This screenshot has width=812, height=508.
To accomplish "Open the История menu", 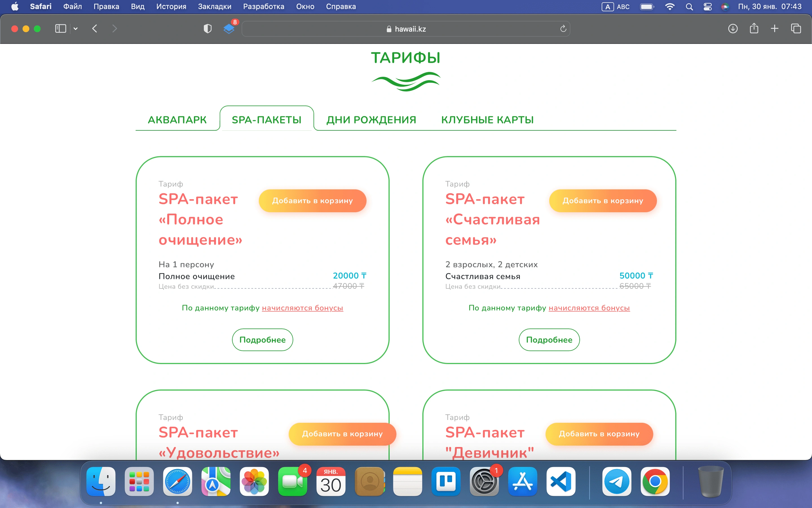I will point(171,7).
